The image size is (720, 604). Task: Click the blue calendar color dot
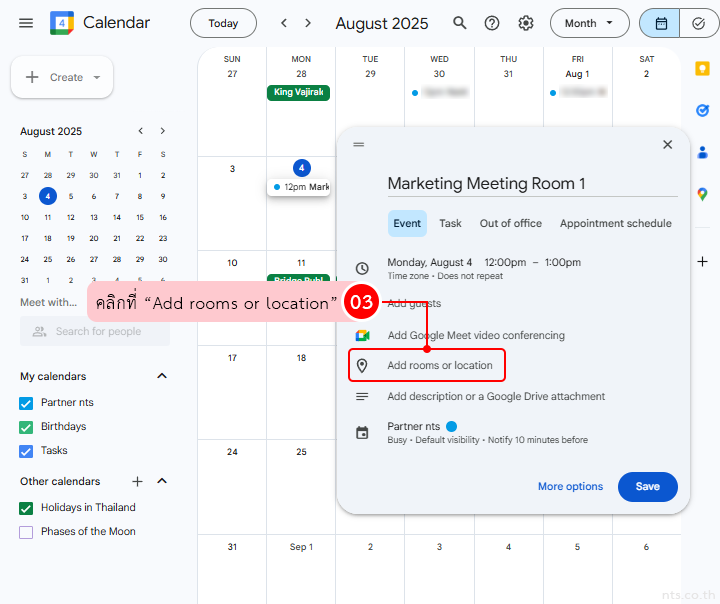tap(451, 427)
